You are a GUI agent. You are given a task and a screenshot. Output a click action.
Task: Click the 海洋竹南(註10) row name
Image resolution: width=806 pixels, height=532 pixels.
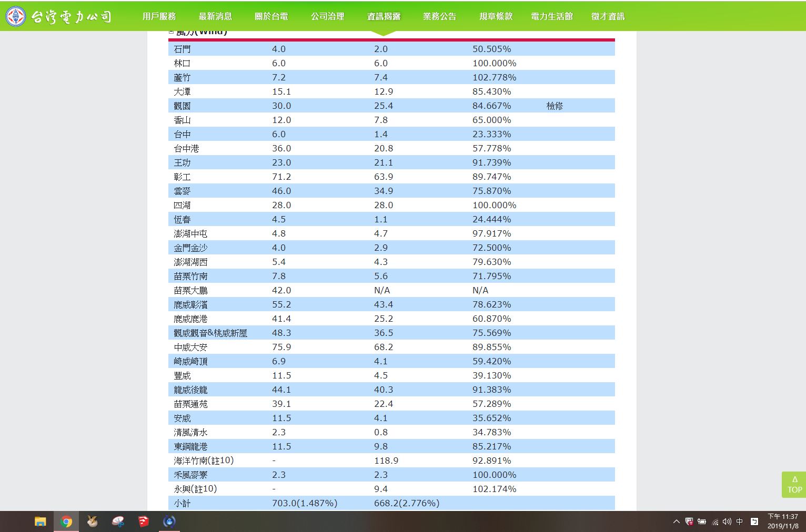tap(204, 461)
